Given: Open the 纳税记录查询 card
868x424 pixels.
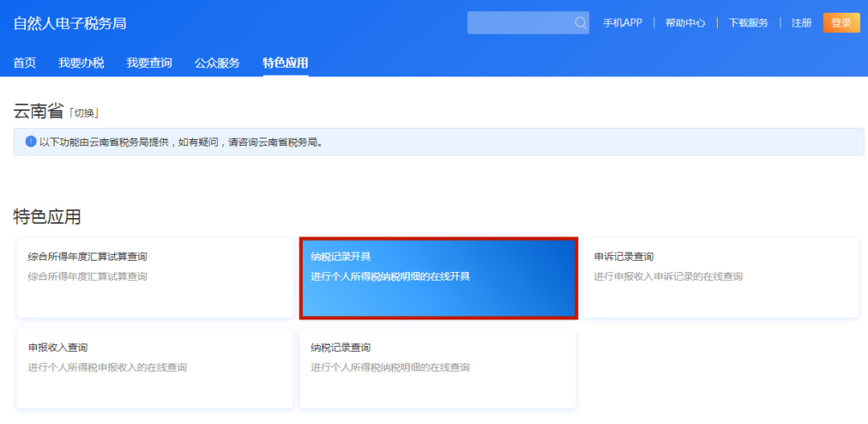Looking at the screenshot, I should click(438, 368).
